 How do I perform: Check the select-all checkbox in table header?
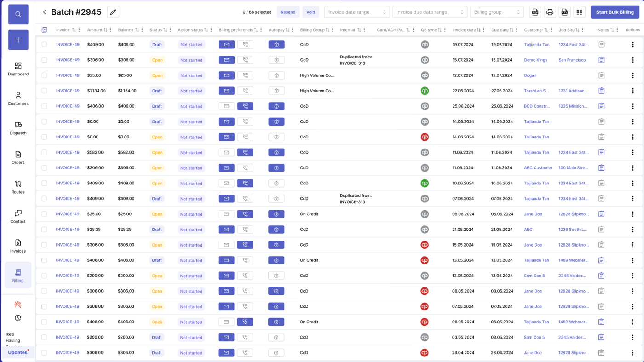pyautogui.click(x=45, y=30)
